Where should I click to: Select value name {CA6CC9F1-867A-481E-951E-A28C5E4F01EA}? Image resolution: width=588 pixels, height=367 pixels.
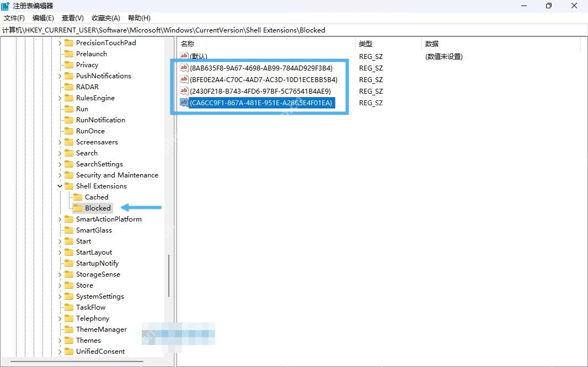point(261,103)
